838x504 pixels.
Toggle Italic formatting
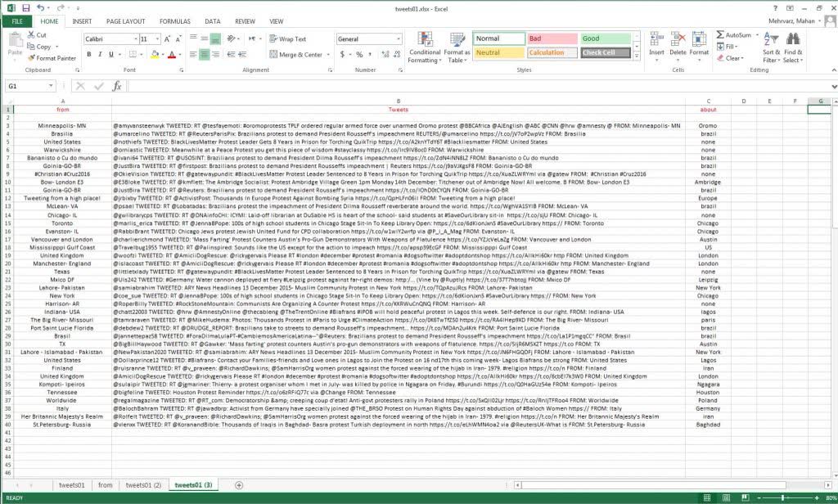pyautogui.click(x=99, y=55)
